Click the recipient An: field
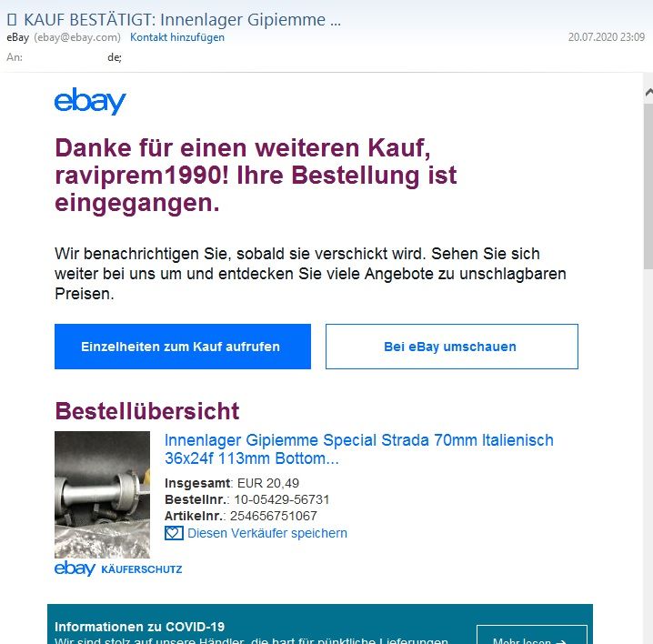The height and width of the screenshot is (644, 653). 65,57
